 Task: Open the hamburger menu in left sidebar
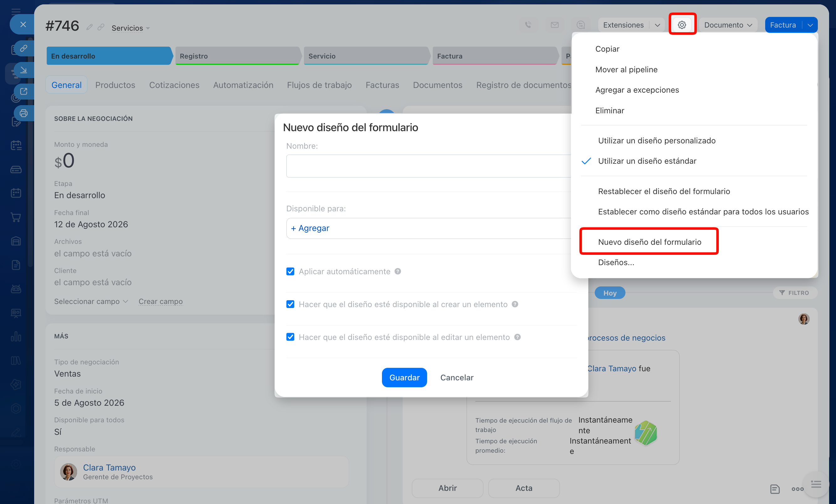(x=16, y=12)
